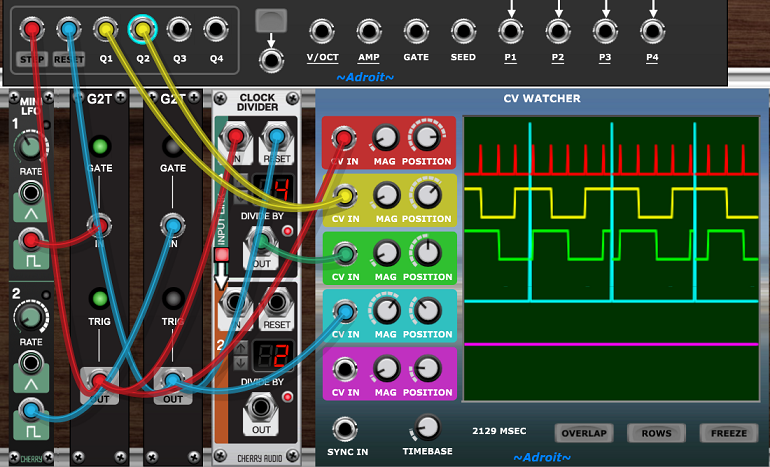Click the Clock Divider section 2 IN jack

coord(235,303)
